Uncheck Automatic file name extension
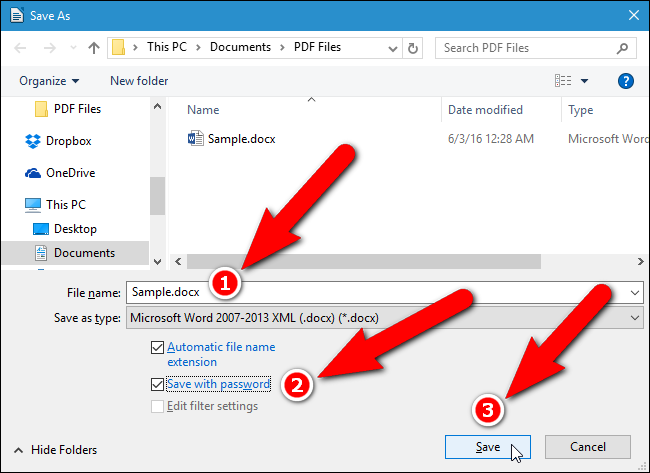Screen dimensions: 650x473 (x=157, y=347)
